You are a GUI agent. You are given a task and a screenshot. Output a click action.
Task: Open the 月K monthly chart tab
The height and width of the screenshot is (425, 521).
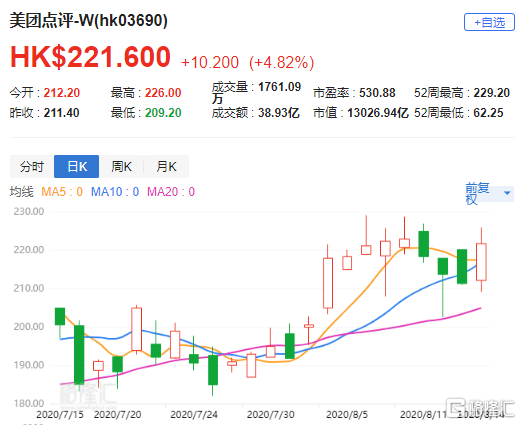pyautogui.click(x=166, y=166)
